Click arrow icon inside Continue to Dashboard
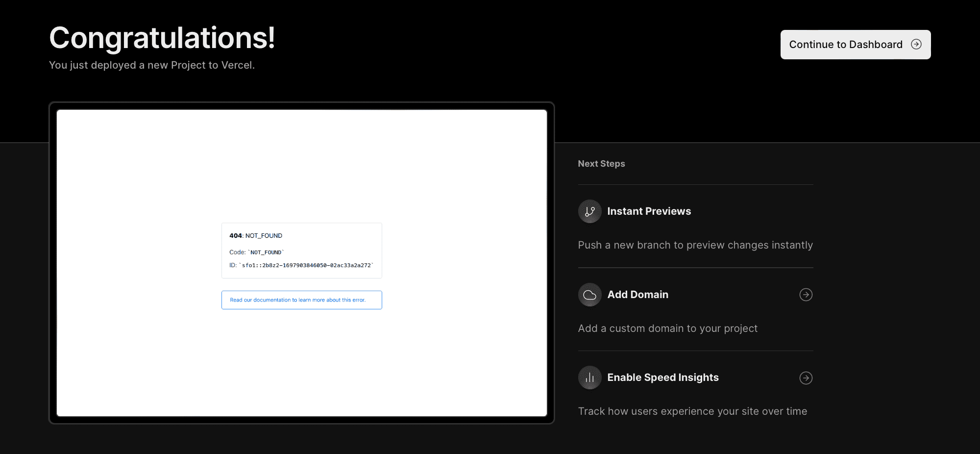 916,44
